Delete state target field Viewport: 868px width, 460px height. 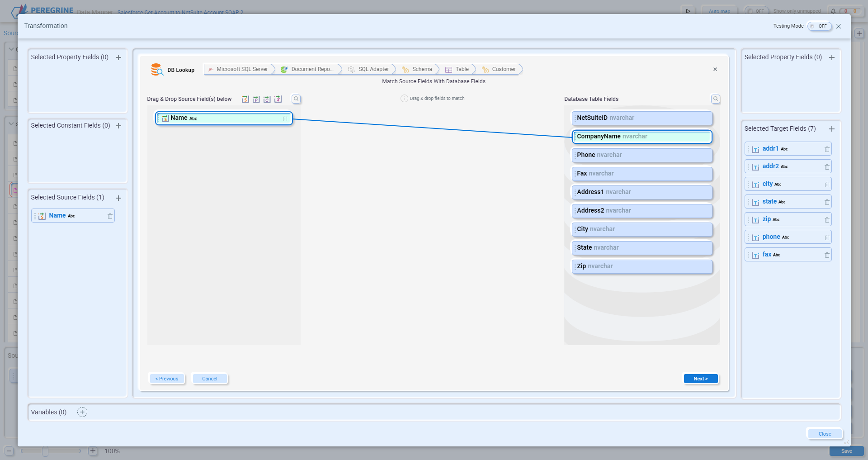[x=827, y=202]
